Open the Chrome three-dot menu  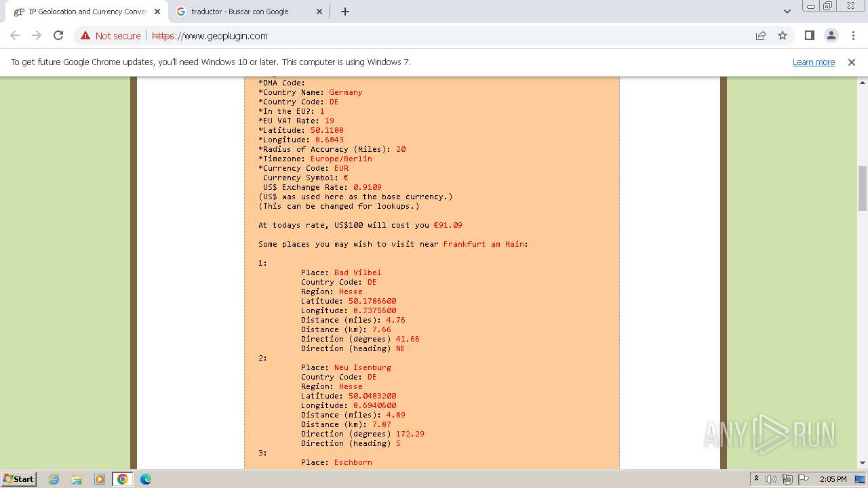[x=853, y=36]
